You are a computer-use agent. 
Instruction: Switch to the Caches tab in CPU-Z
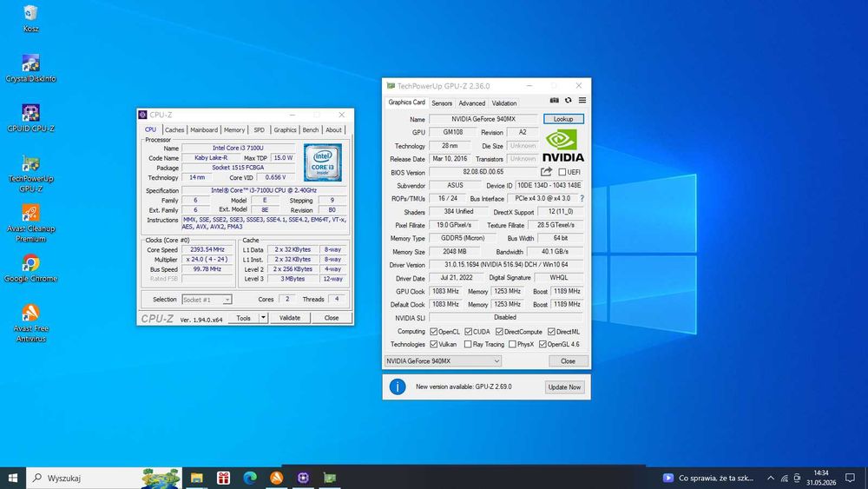coord(174,129)
